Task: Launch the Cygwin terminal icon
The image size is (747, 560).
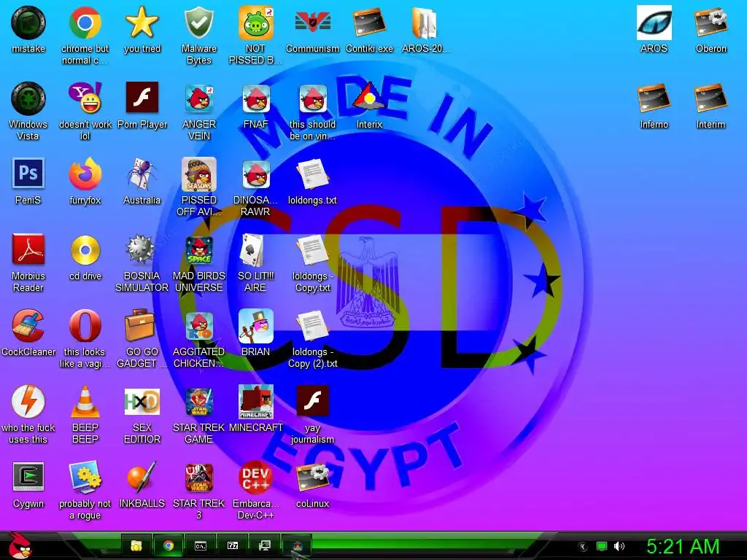Action: (28, 477)
